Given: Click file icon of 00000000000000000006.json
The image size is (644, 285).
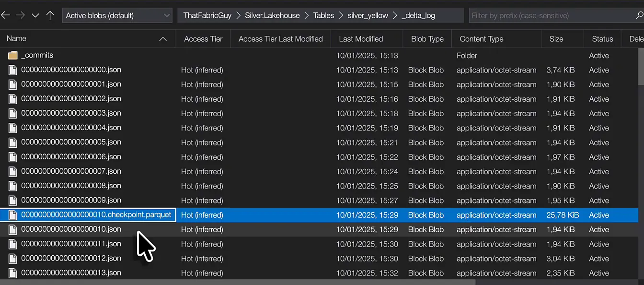Looking at the screenshot, I should (x=12, y=157).
